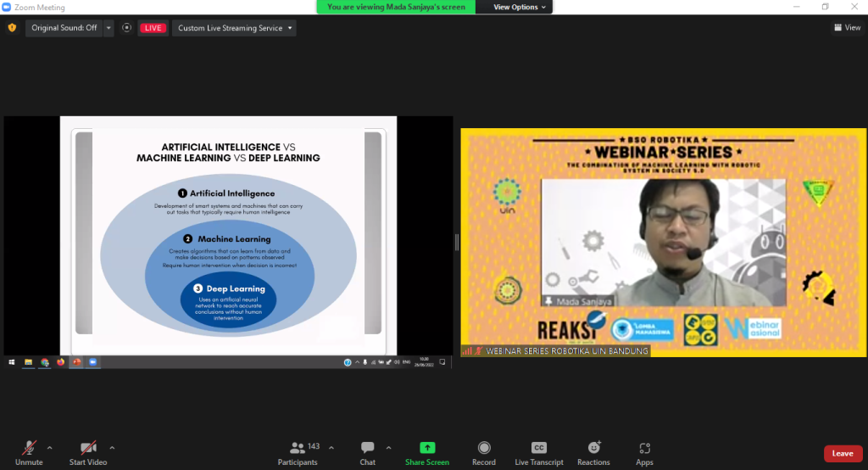Open the Participants panel
Image resolution: width=868 pixels, height=470 pixels.
click(298, 452)
